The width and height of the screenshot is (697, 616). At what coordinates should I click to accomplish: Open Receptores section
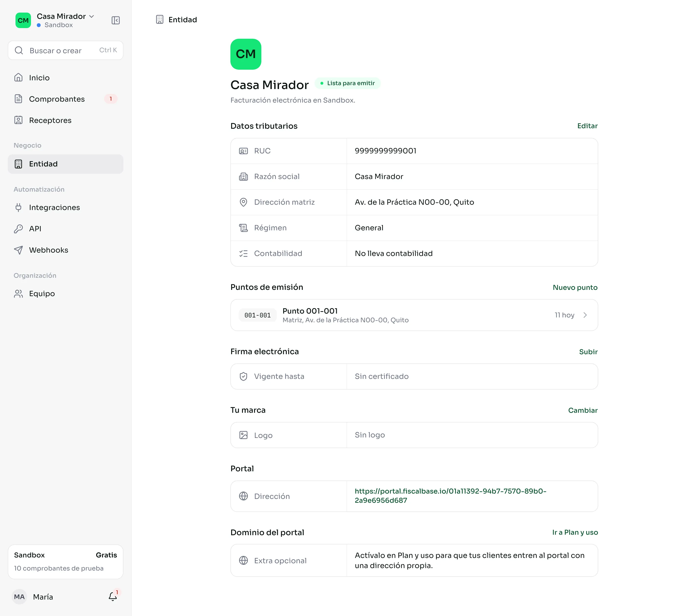(66, 120)
